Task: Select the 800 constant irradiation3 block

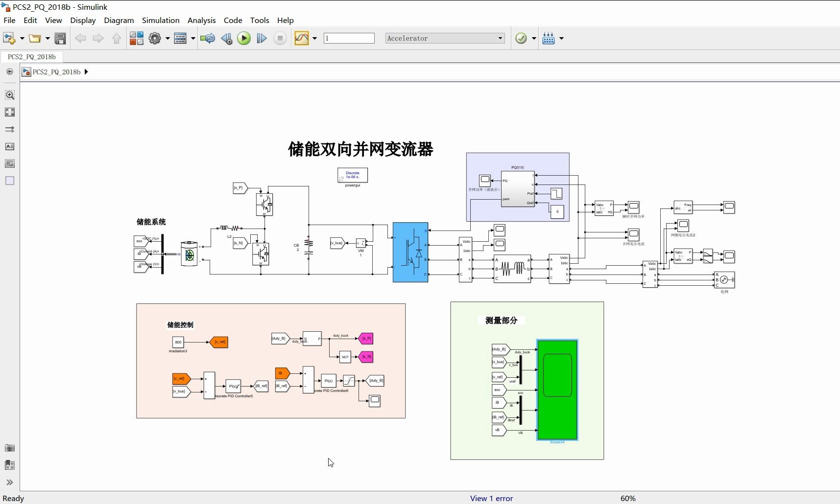Action: (178, 342)
